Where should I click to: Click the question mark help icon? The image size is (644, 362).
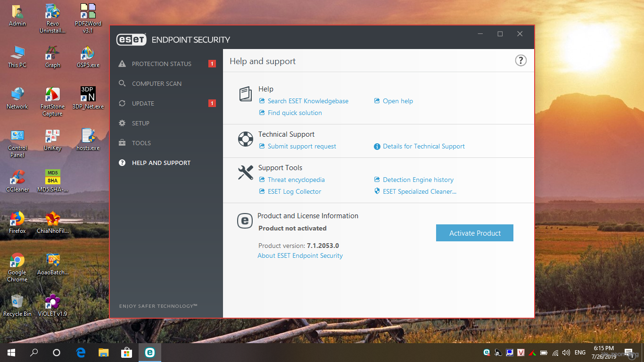click(x=520, y=61)
